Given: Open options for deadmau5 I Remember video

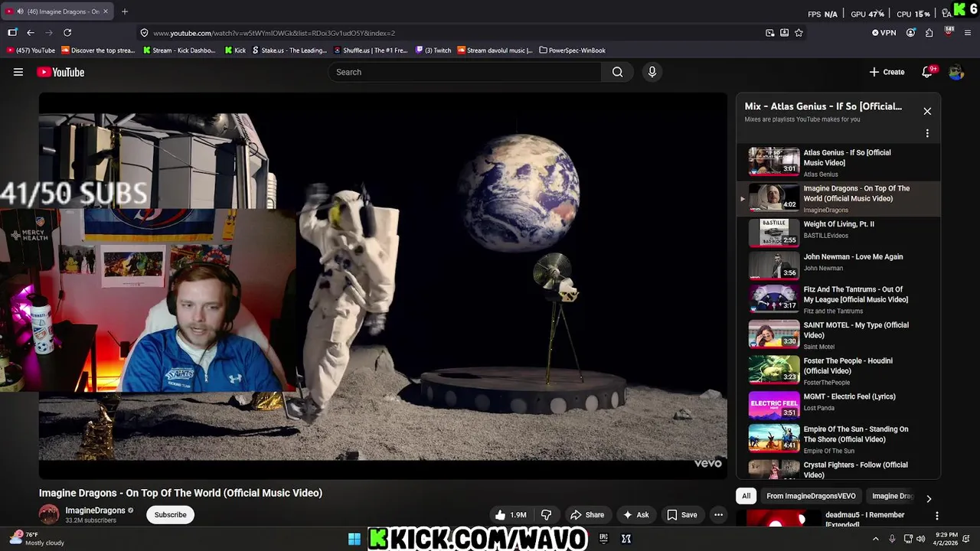Looking at the screenshot, I should (x=936, y=516).
